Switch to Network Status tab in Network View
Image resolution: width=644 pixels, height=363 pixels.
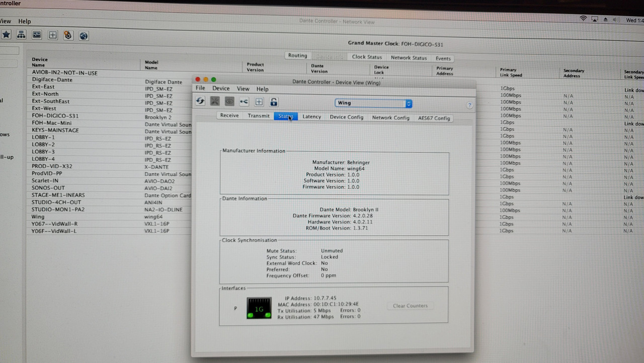pyautogui.click(x=409, y=58)
